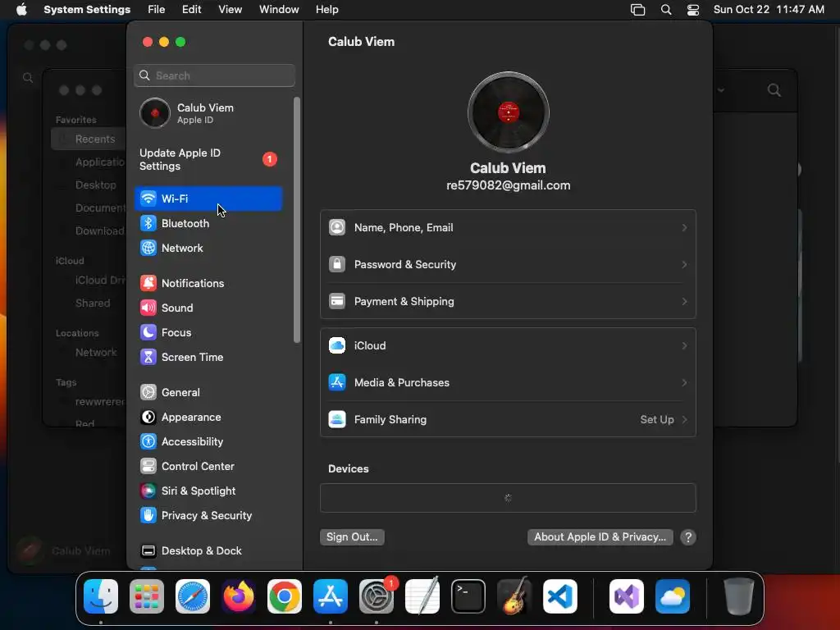The height and width of the screenshot is (630, 840).
Task: Open the iCloud row
Action: 508,345
